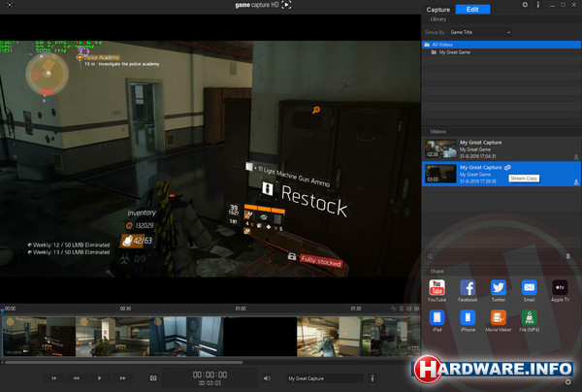Rewind the video
Viewport: 582px width, 392px height.
coord(77,377)
